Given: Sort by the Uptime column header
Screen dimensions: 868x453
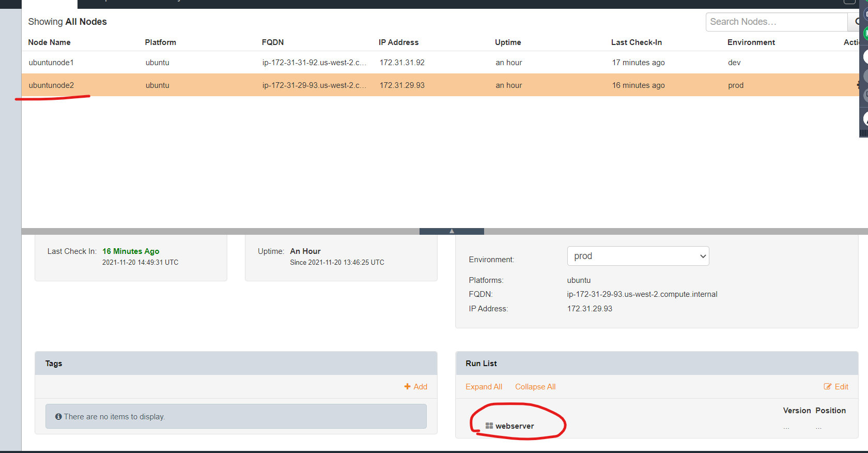Looking at the screenshot, I should click(x=508, y=42).
